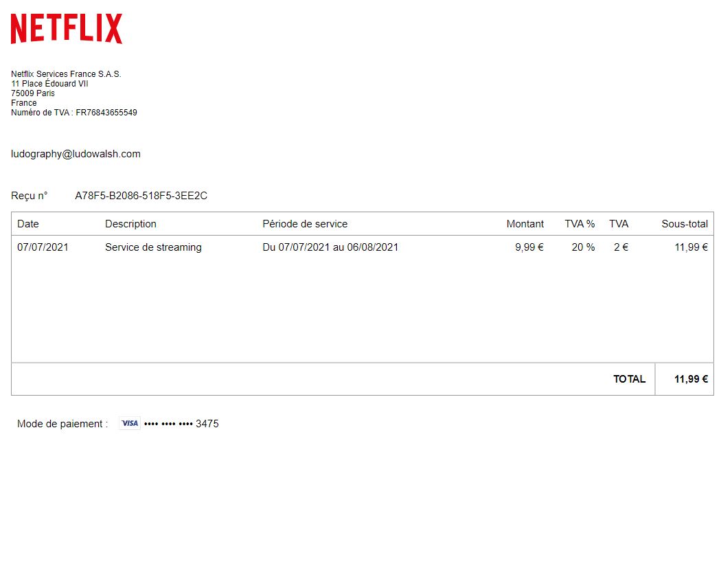Click the bold total amount 11,99 €
The image size is (721, 588).
[691, 379]
